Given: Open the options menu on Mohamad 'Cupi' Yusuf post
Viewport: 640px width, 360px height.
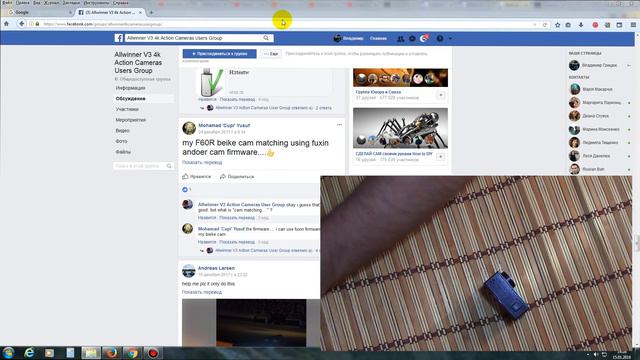Looking at the screenshot, I should pyautogui.click(x=339, y=125).
